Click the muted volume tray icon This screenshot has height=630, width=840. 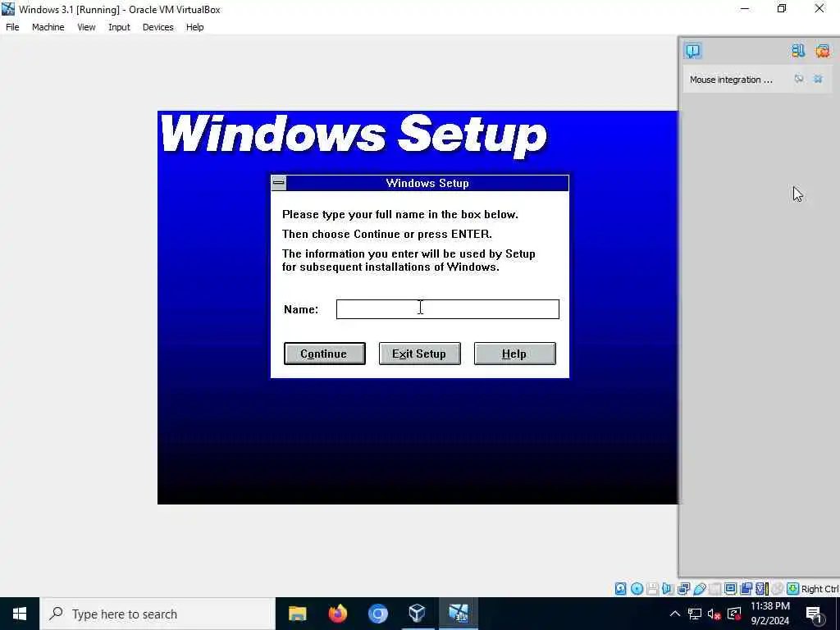coord(714,614)
